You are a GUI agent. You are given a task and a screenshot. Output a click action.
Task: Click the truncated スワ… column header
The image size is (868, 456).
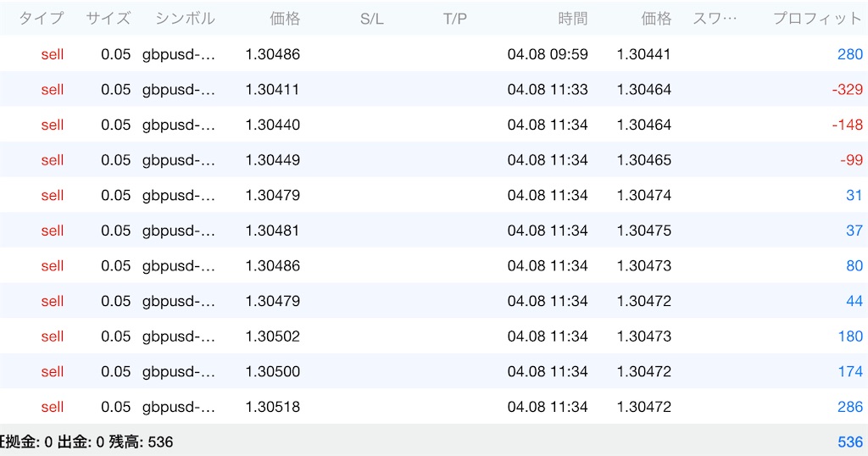(715, 19)
